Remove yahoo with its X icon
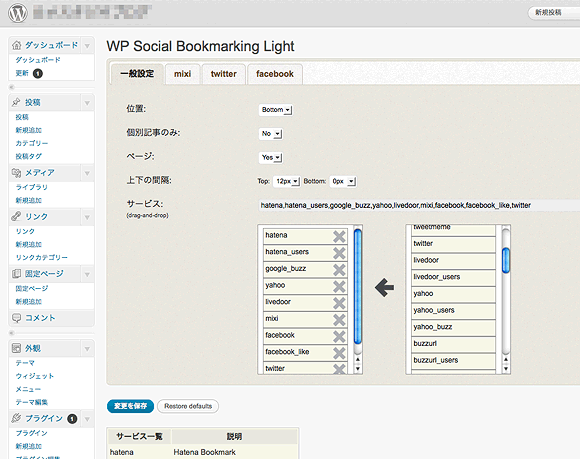 click(339, 286)
